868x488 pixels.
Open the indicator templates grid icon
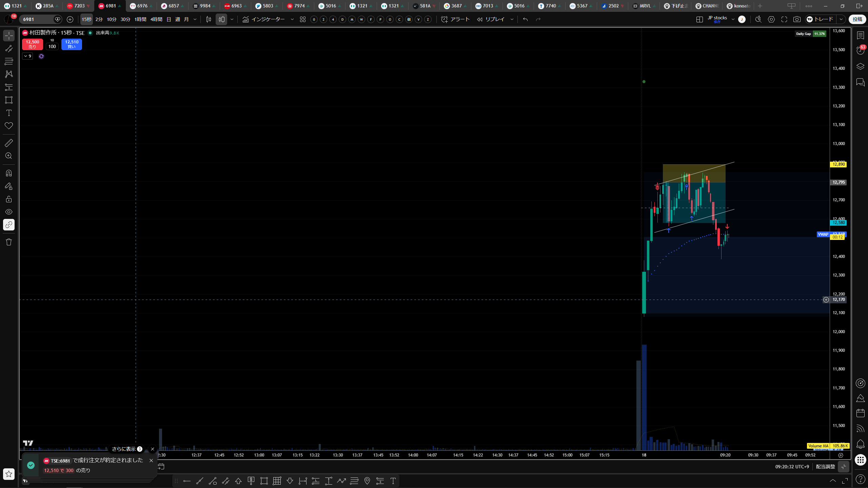[303, 20]
